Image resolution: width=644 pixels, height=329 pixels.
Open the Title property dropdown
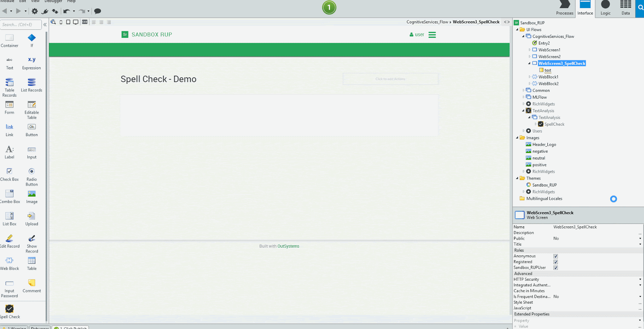click(x=640, y=244)
